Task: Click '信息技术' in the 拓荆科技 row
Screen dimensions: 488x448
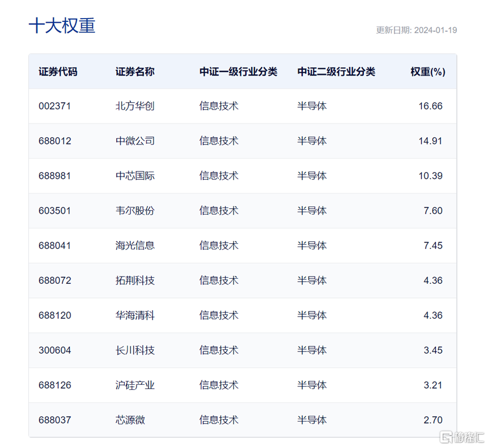Action: [x=219, y=280]
